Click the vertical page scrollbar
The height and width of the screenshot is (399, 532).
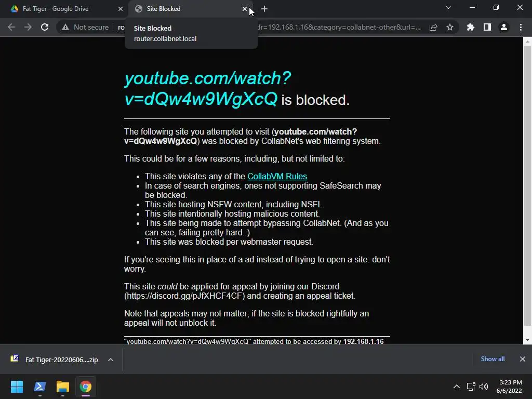[527, 185]
